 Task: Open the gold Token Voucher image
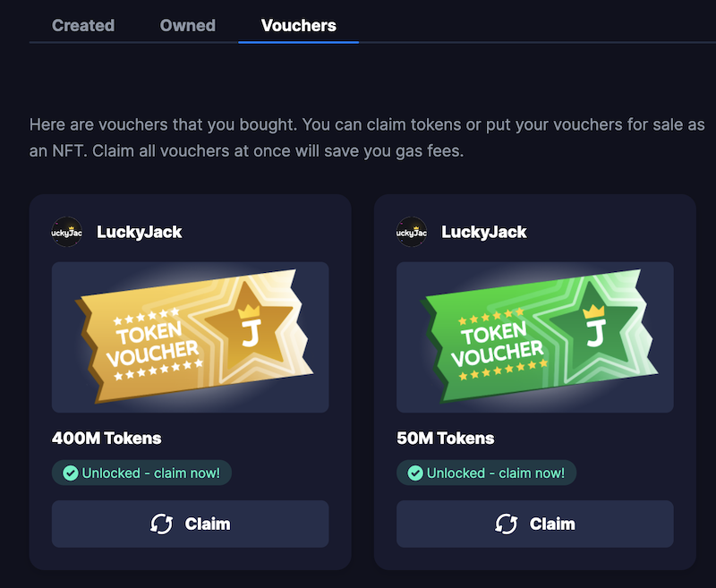190,337
